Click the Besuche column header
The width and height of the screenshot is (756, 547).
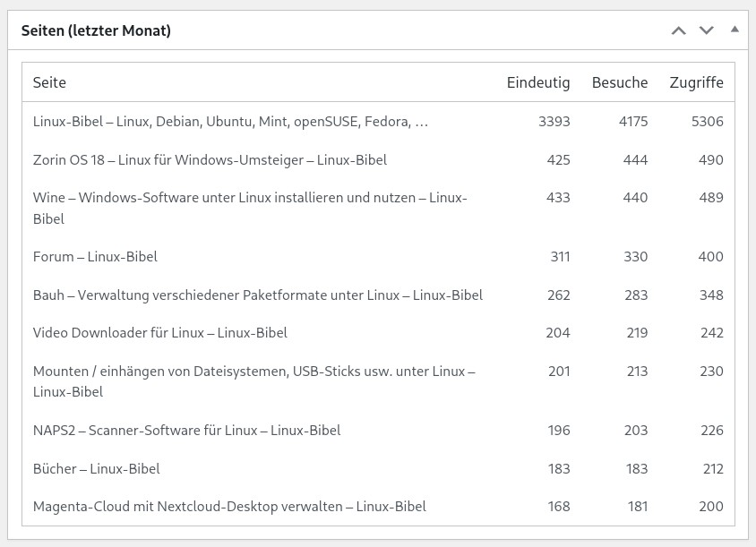[619, 82]
